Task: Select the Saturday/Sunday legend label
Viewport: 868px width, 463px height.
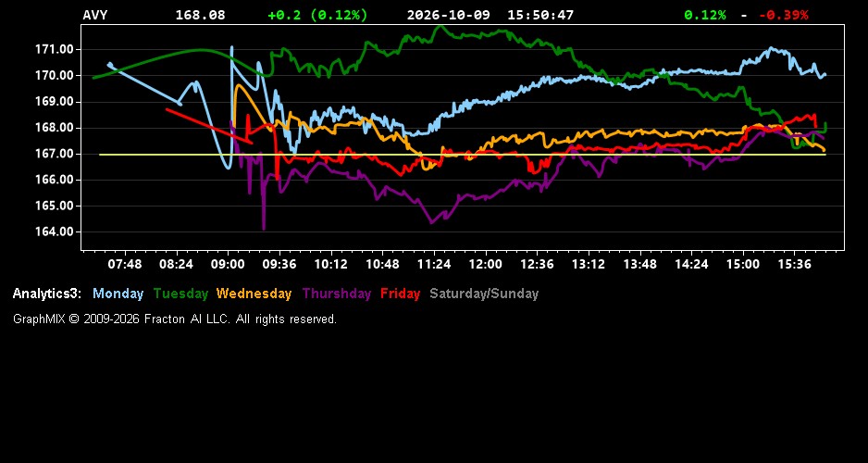Action: [484, 294]
